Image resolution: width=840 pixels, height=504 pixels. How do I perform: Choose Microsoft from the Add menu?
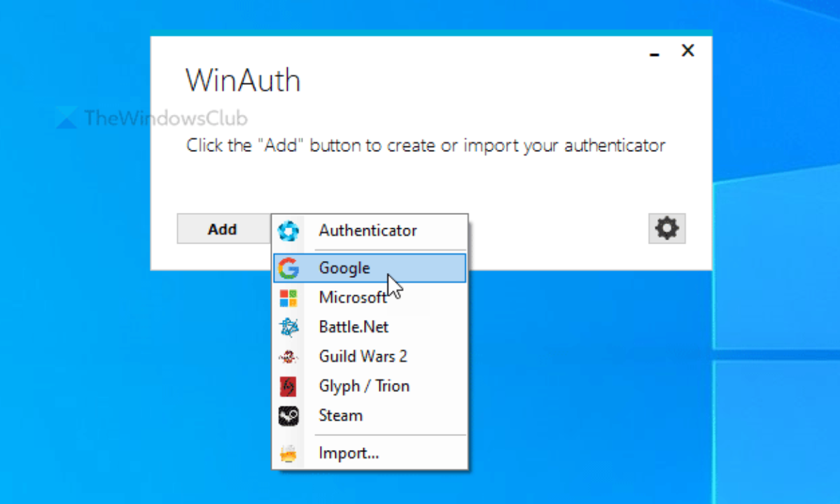click(x=370, y=297)
